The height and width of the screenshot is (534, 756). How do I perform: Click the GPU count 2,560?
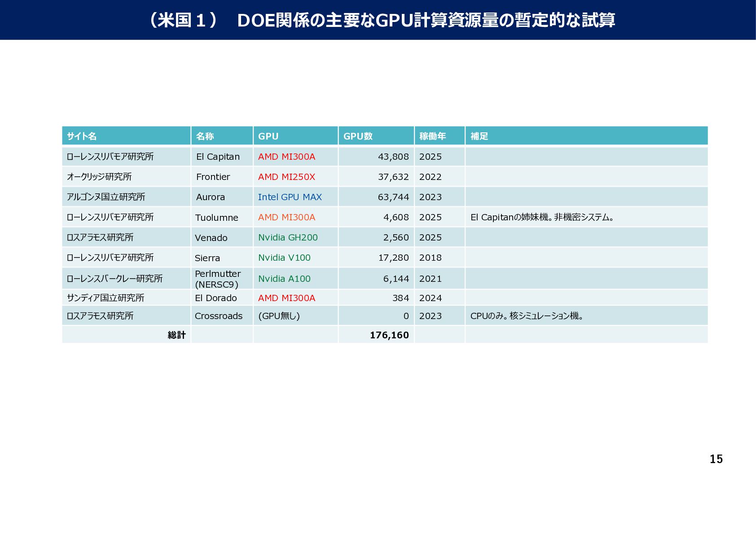click(x=396, y=237)
